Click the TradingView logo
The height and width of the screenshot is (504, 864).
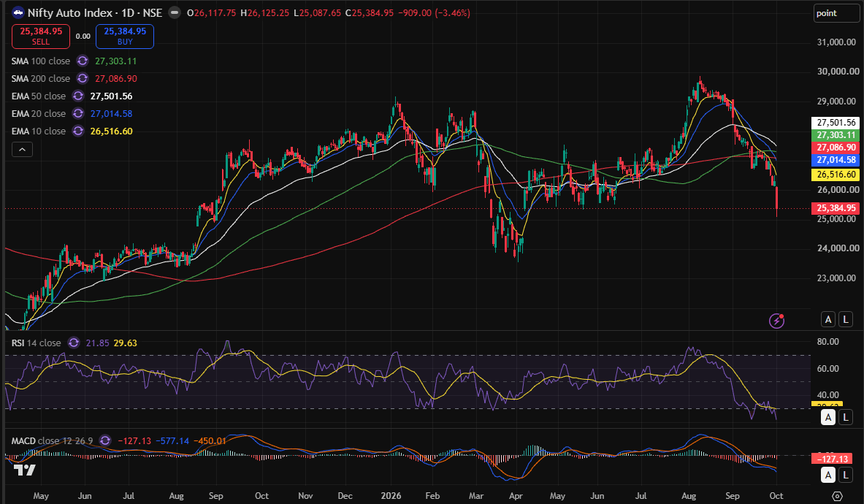[24, 470]
